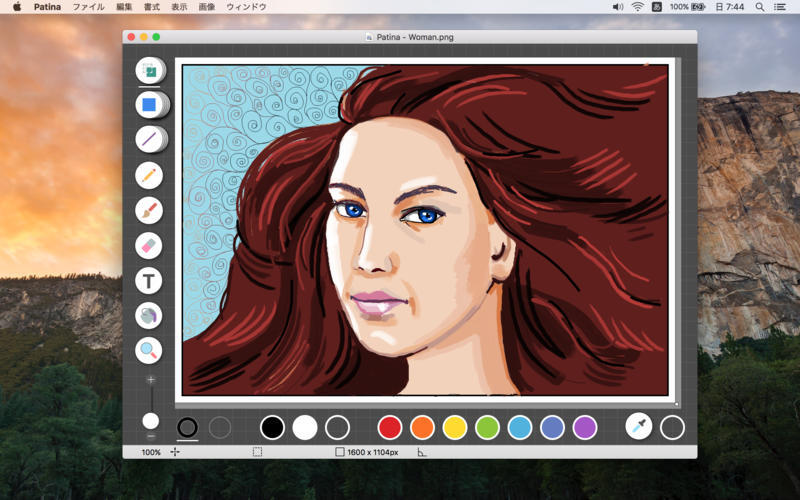Activate the eyedropper color picker
Screen dimensions: 800x500
[639, 427]
